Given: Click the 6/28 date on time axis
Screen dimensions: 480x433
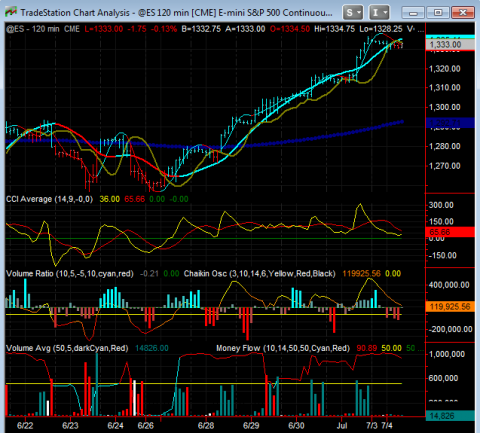Looking at the screenshot, I should [206, 426].
